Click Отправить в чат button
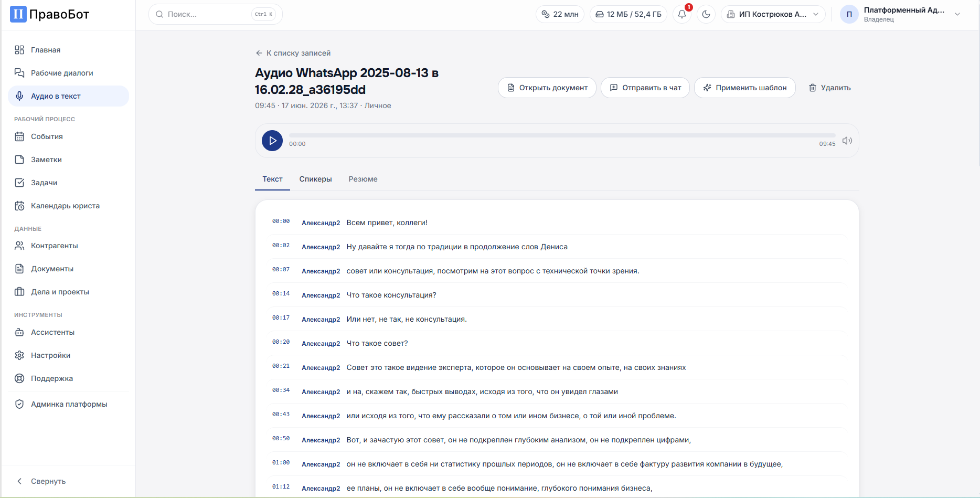The image size is (980, 498). point(645,88)
